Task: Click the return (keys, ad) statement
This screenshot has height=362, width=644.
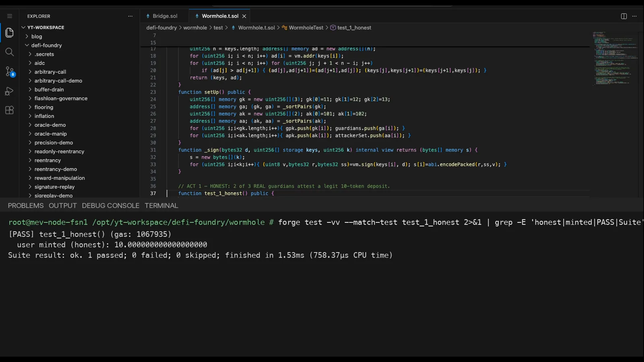Action: tap(216, 78)
